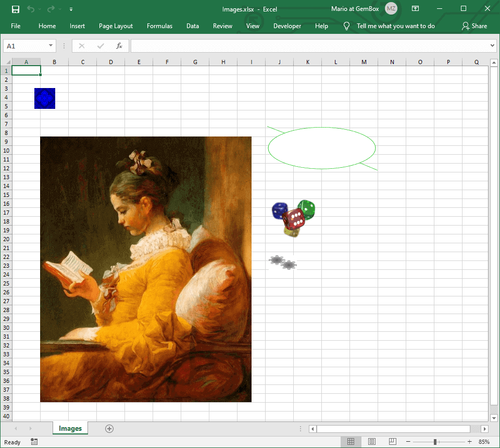Click the Save icon in title bar
Image resolution: width=500 pixels, height=448 pixels.
pos(16,9)
